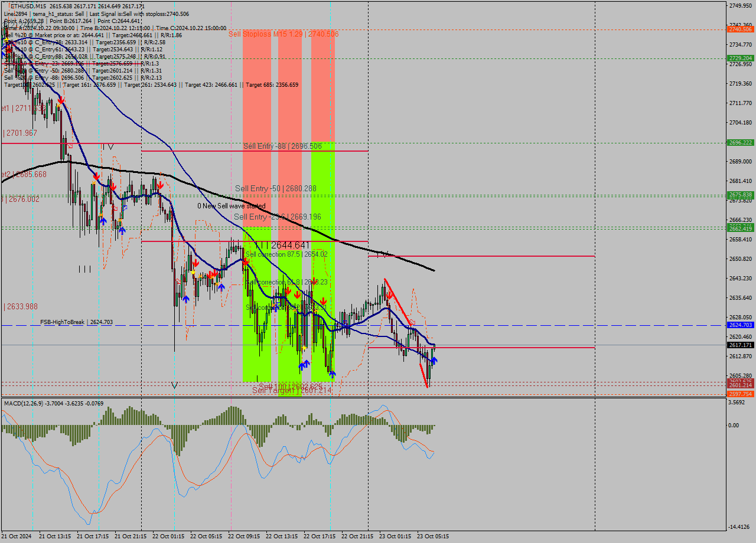This screenshot has width=756, height=543.
Task: Click the 2701.967 level label at left
Action: [x=21, y=133]
